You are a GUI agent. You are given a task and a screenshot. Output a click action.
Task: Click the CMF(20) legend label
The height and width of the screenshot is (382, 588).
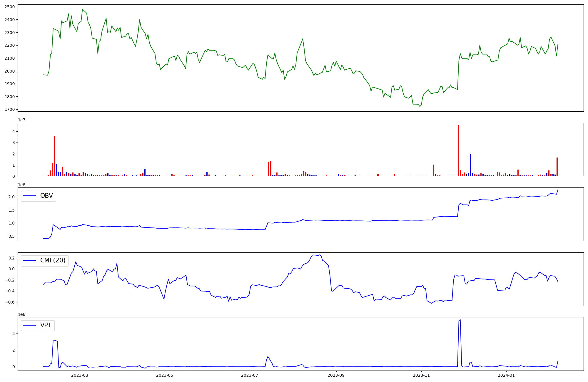[53, 260]
